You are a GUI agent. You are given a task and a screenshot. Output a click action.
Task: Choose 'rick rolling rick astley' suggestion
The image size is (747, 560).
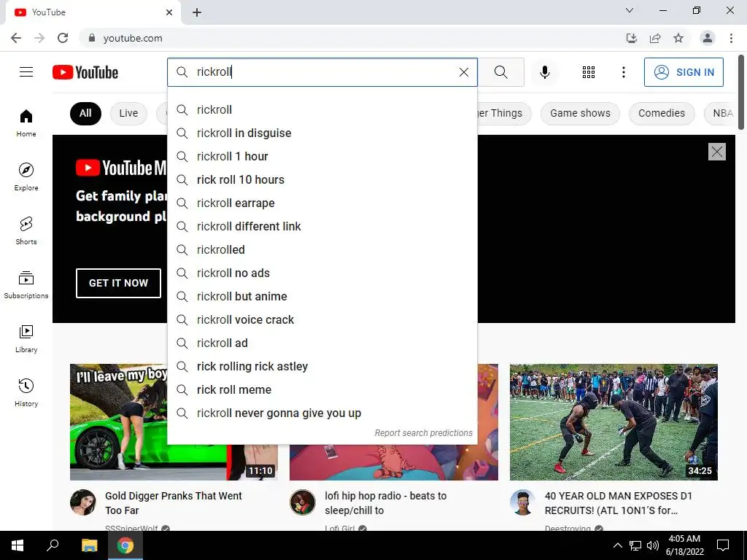tap(322, 366)
